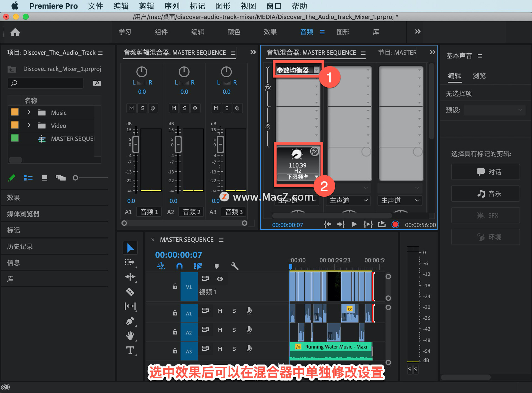Viewport: 532px width, 393px height.
Task: Open the 序列 menu in the menu bar
Action: pyautogui.click(x=172, y=6)
